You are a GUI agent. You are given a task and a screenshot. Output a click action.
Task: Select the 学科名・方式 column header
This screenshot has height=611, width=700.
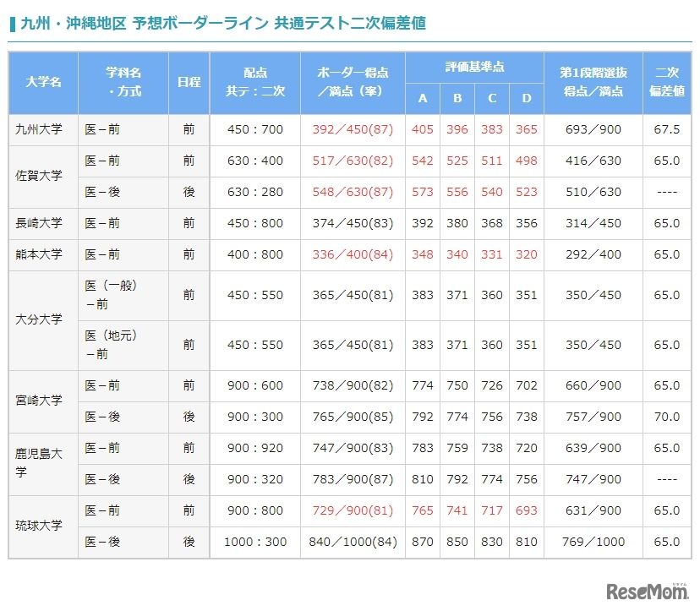click(123, 82)
